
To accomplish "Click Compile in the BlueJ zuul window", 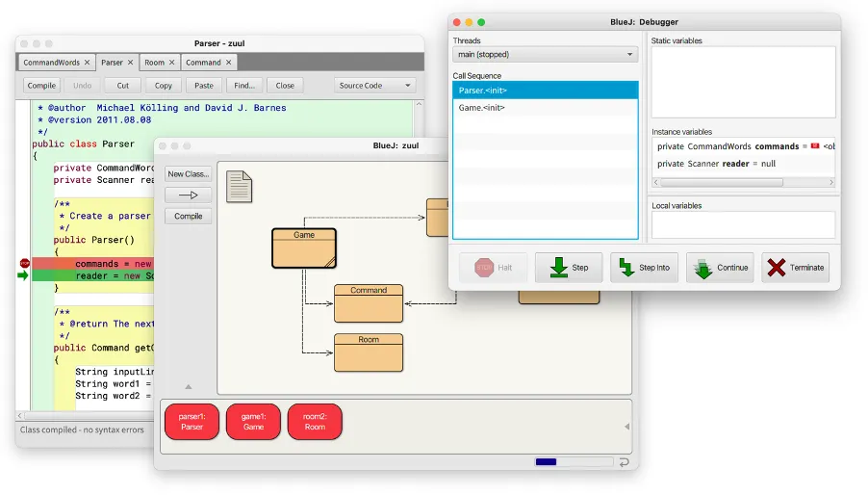I will tap(189, 216).
